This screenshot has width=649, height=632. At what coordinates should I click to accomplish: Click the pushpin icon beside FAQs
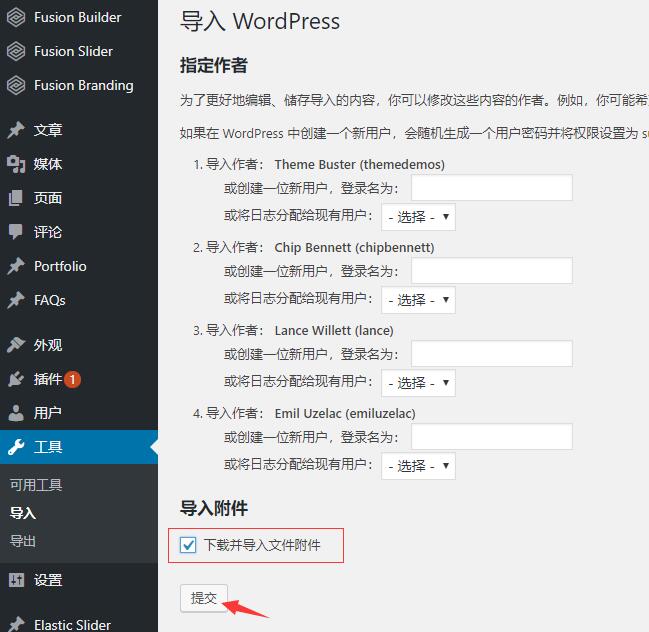16,300
